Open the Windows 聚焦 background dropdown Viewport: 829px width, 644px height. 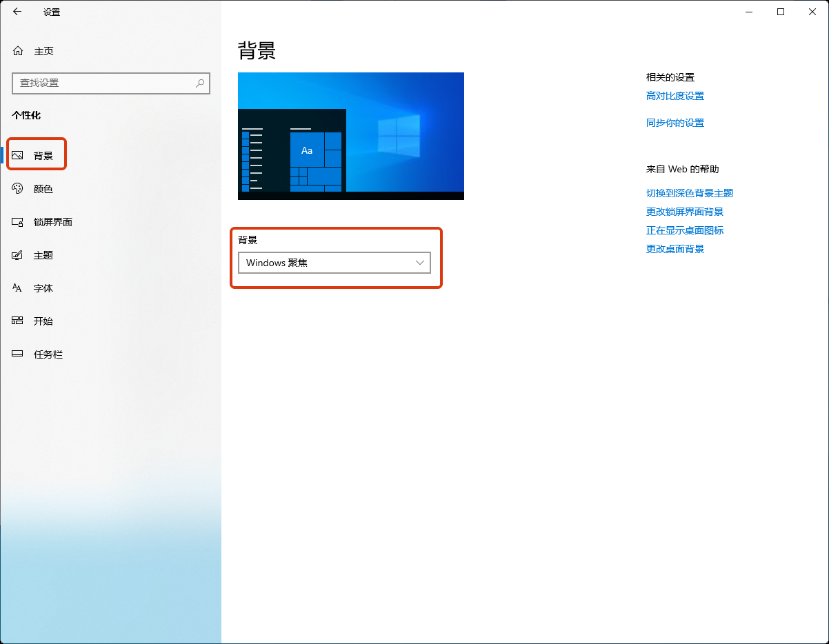(334, 263)
